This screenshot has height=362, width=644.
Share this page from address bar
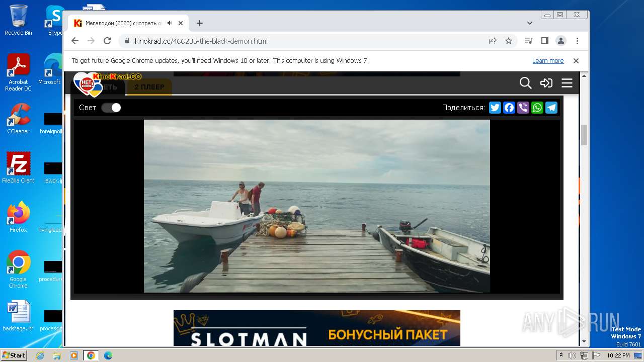(493, 41)
